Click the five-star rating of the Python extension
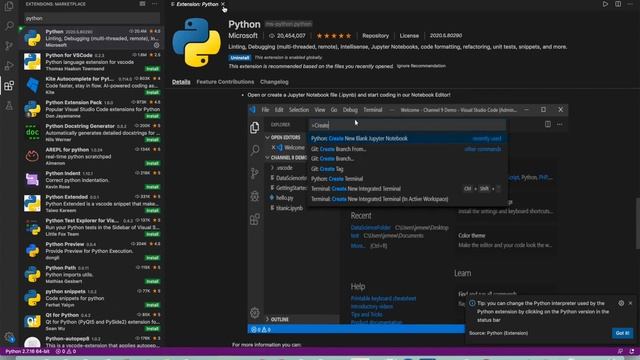 pyautogui.click(x=333, y=36)
